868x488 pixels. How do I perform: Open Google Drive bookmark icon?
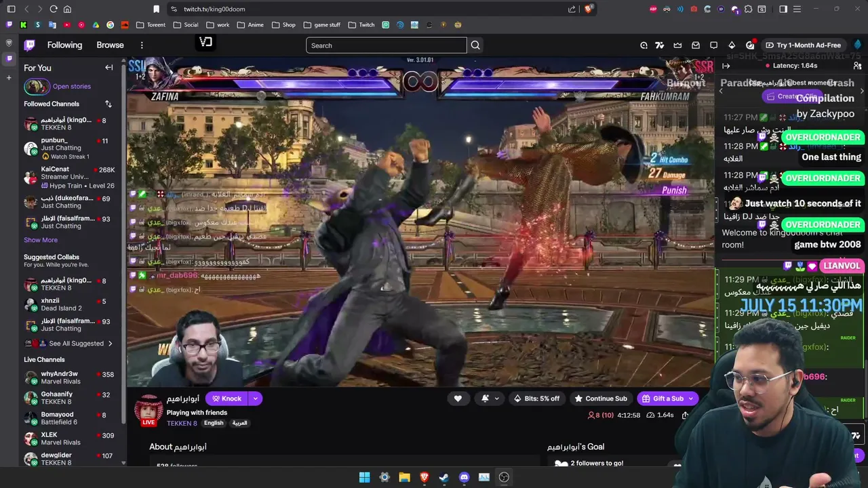96,25
